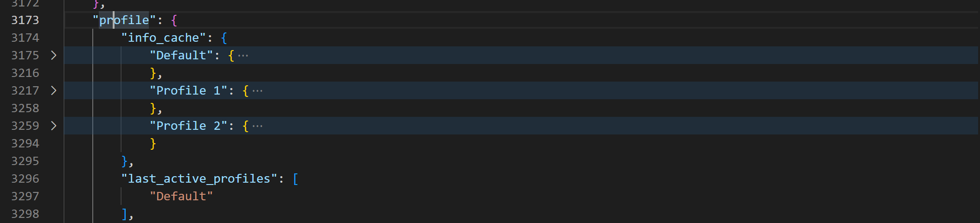Unfold the "Profile 2" block using its chevron
Image resolution: width=980 pixels, height=223 pixels.
(54, 126)
